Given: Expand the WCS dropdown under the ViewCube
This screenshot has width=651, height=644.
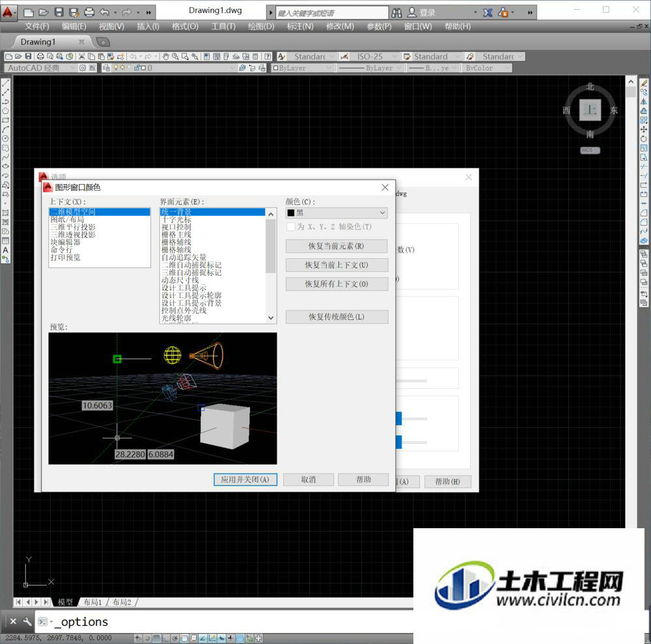Looking at the screenshot, I should 590,150.
